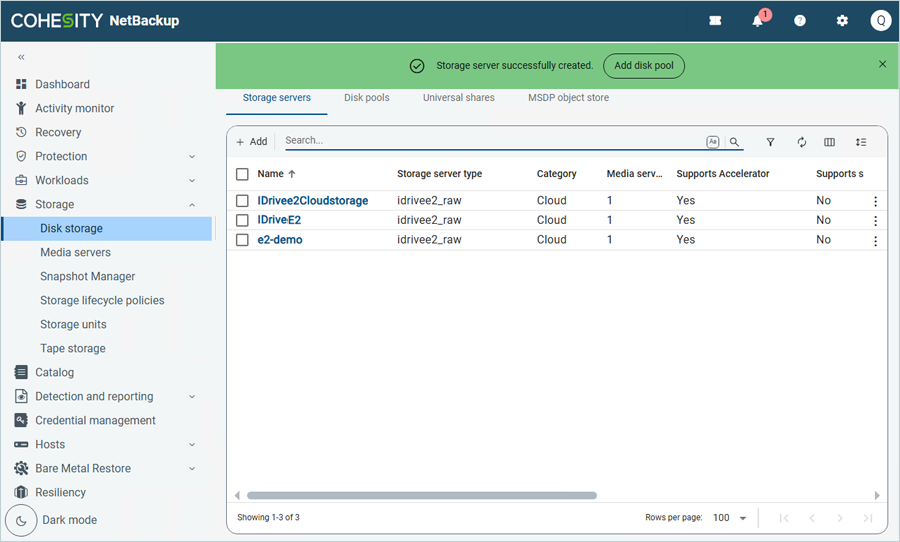
Task: Open the settings gear icon
Action: [x=842, y=21]
